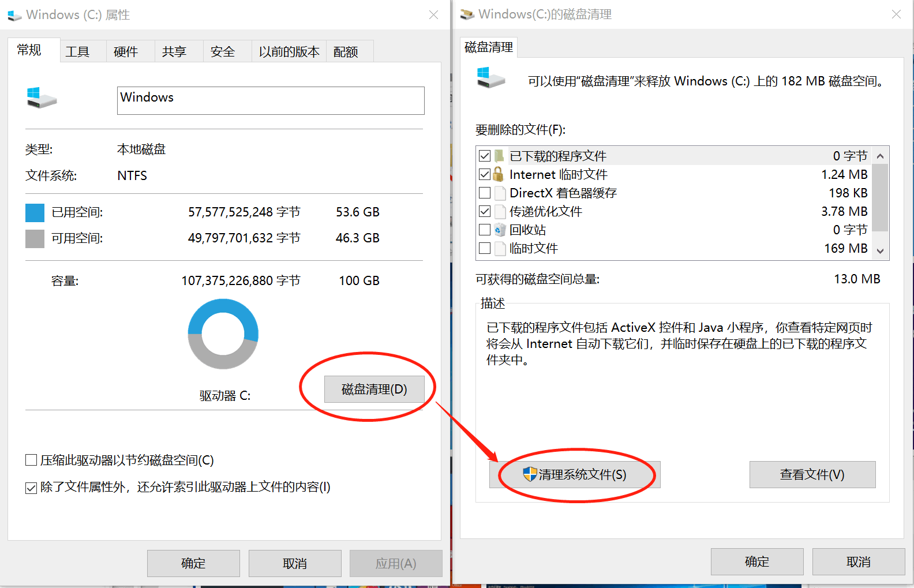Click the drive icon in the disk cleanup panel
This screenshot has height=588, width=914.
(x=490, y=78)
